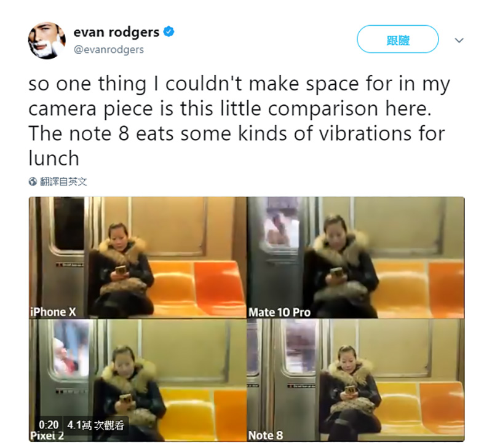Open the 翻譯自英文 translation link
This screenshot has height=448, width=492.
[x=63, y=181]
